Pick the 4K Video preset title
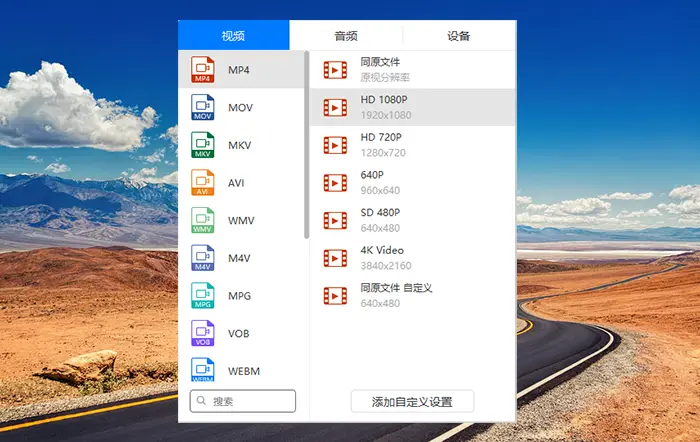Image resolution: width=700 pixels, height=442 pixels. 382,250
